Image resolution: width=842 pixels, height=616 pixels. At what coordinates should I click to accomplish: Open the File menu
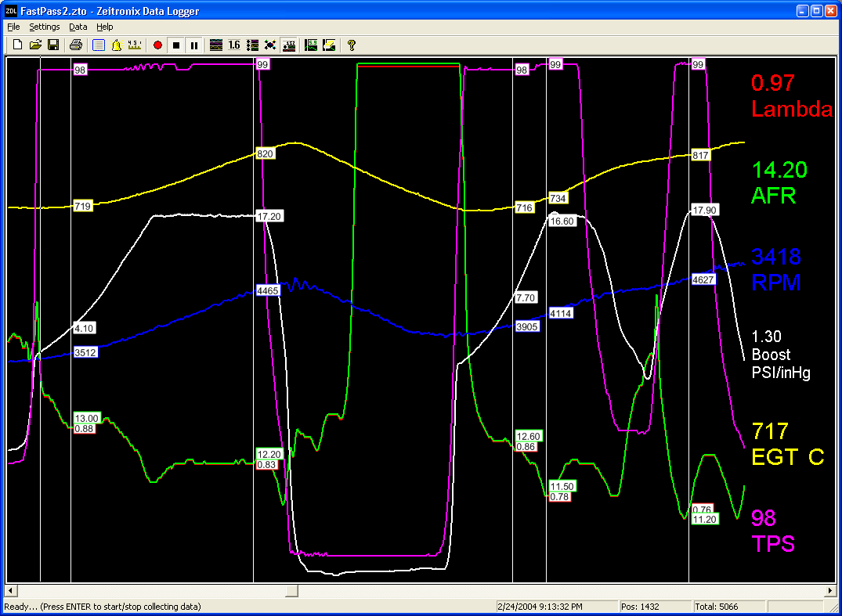click(13, 27)
